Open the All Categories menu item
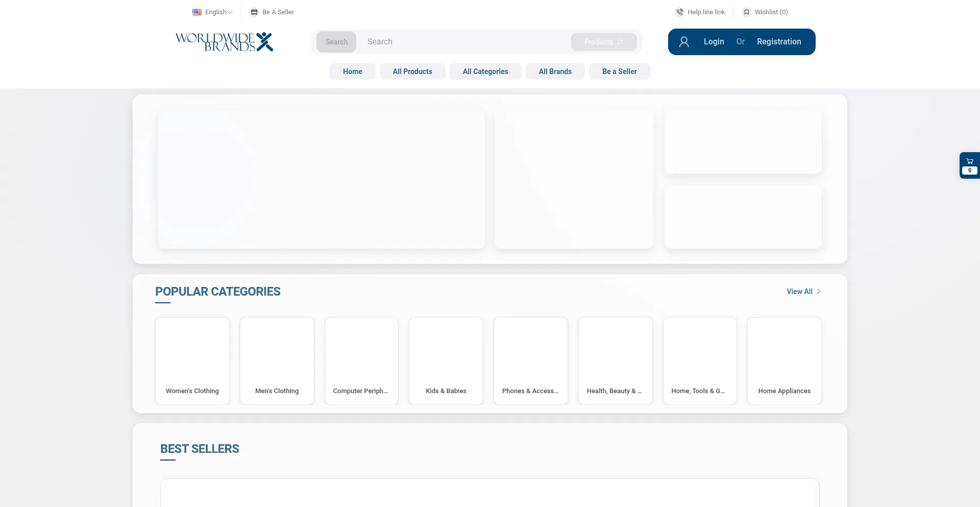This screenshot has width=980, height=507. pos(485,71)
